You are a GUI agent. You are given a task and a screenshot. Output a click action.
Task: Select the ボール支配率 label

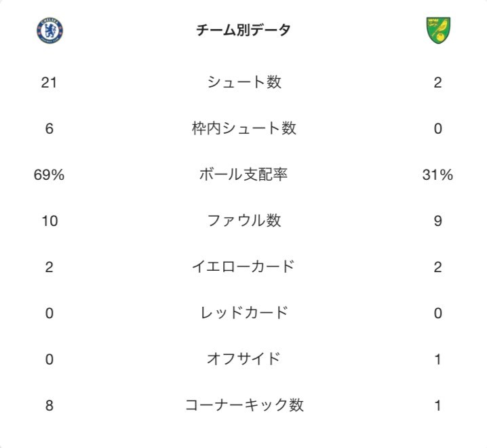click(x=243, y=174)
